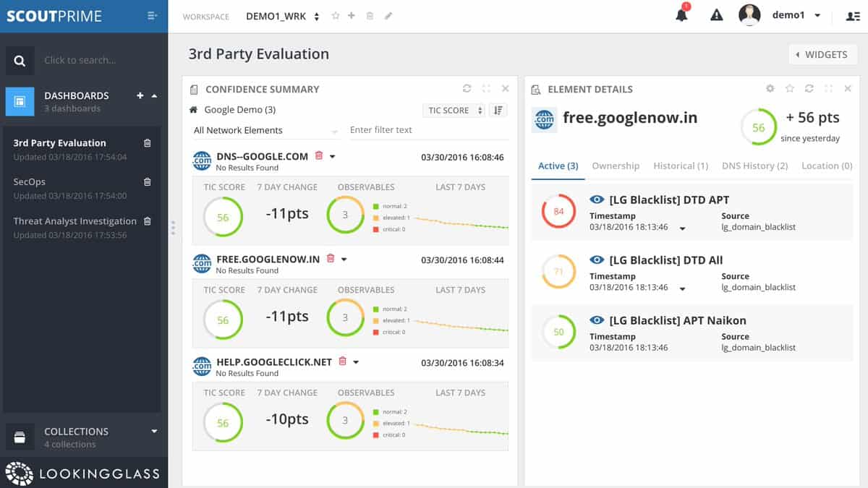The height and width of the screenshot is (488, 868).
Task: Expand the Collections section in sidebar
Action: click(x=153, y=432)
